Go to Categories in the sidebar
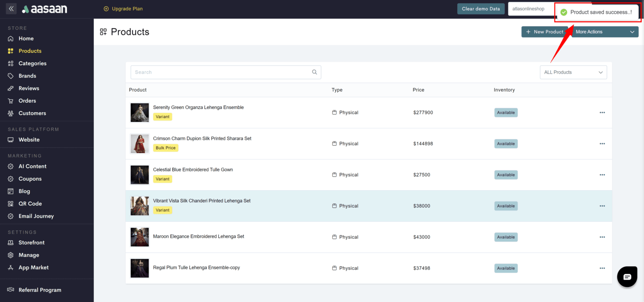Viewport: 644px width, 302px height. 32,63
